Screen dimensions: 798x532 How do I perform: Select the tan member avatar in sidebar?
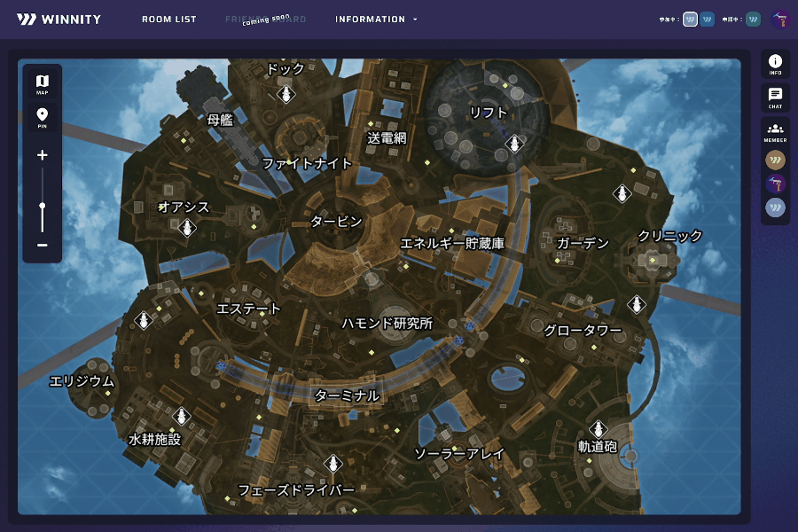coord(775,160)
